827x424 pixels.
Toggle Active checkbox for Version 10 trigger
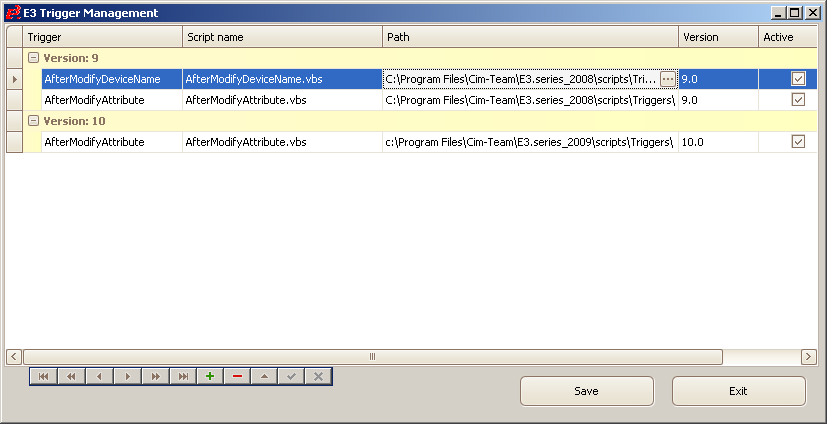coord(798,142)
